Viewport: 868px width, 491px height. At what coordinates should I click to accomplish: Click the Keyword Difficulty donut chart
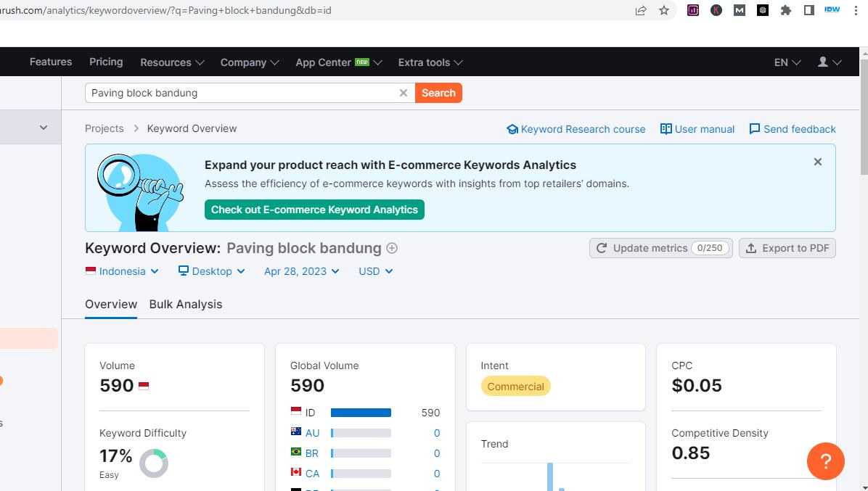(153, 463)
